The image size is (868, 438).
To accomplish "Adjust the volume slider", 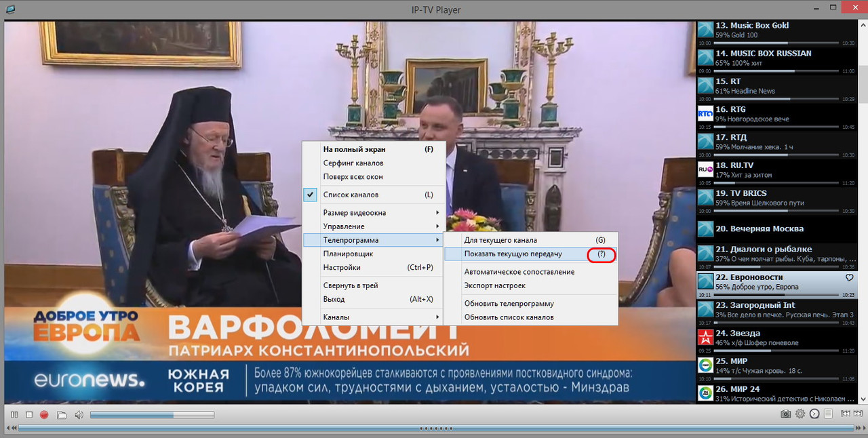I will pos(152,414).
